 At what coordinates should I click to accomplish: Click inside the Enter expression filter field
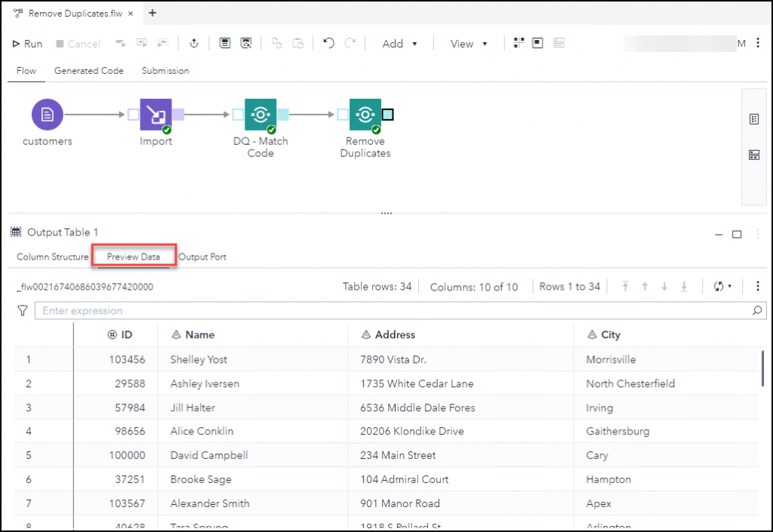click(x=226, y=310)
